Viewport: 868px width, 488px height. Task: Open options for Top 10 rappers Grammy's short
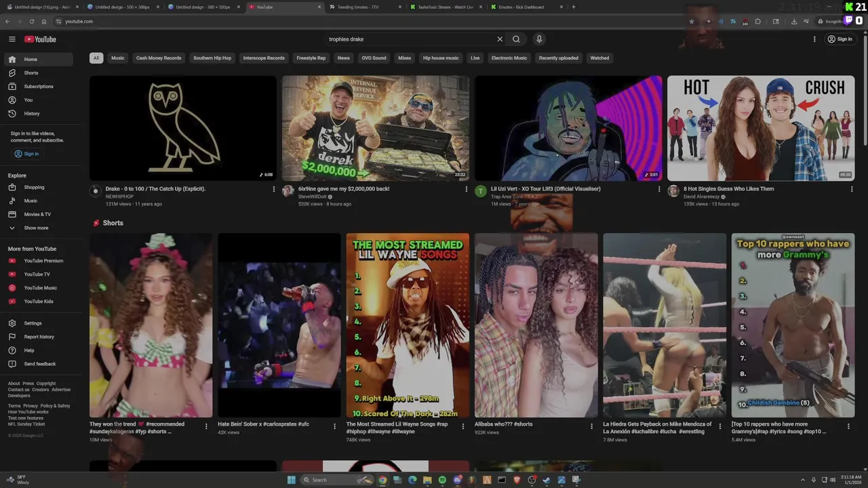tap(848, 426)
